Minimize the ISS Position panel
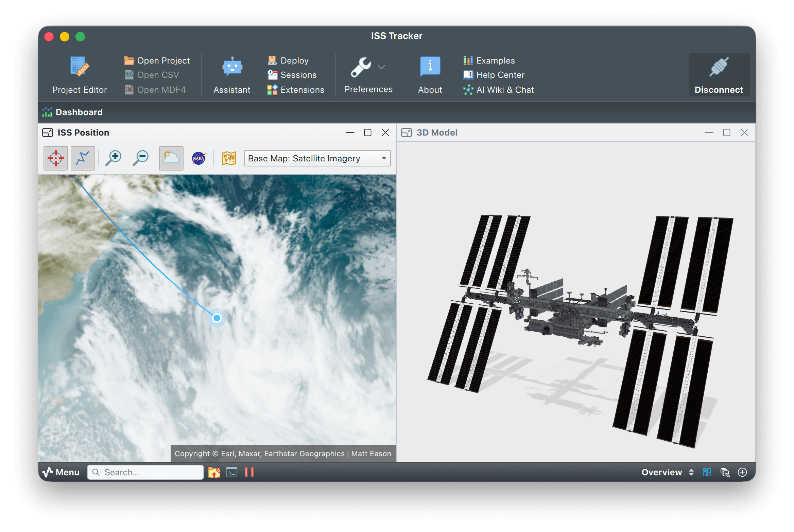794x532 pixels. (x=350, y=132)
